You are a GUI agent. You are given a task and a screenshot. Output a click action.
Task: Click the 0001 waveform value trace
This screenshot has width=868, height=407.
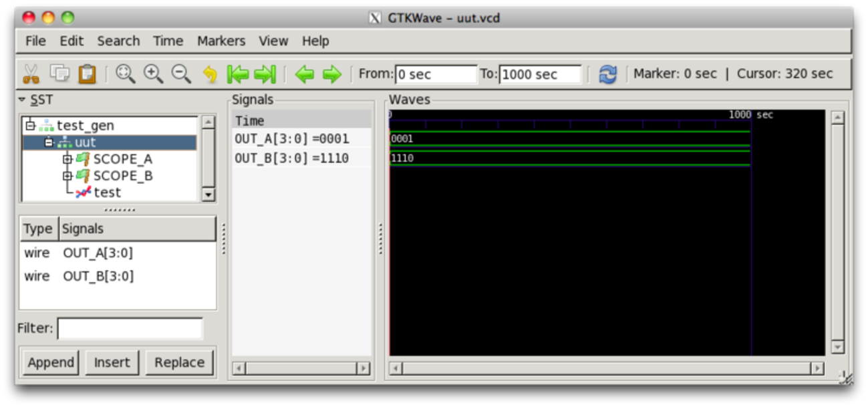570,139
